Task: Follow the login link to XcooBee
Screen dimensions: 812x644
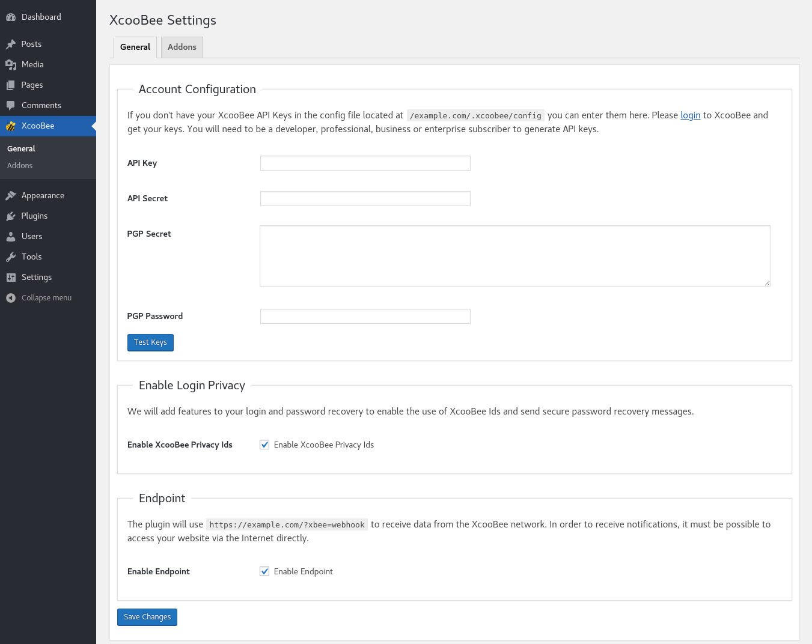Action: tap(690, 115)
